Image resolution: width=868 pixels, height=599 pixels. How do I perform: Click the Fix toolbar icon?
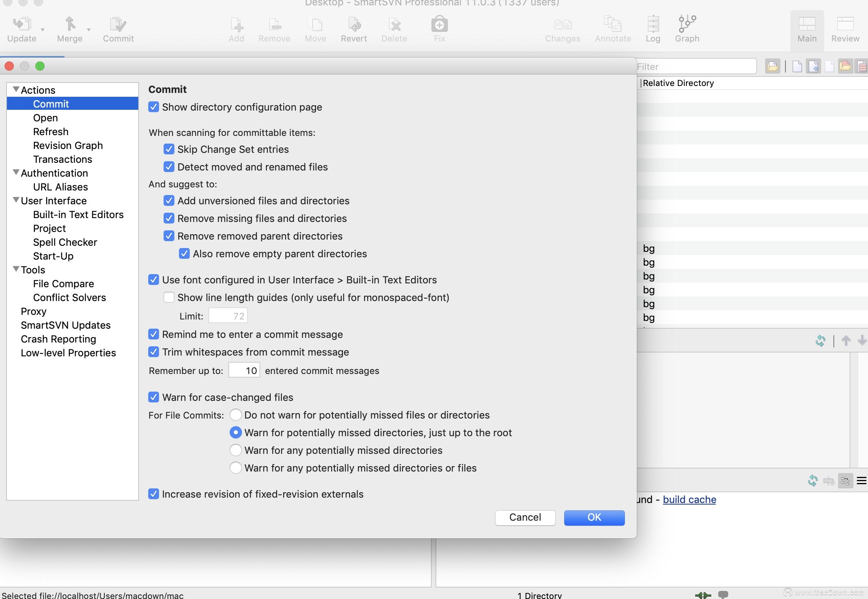[x=439, y=25]
